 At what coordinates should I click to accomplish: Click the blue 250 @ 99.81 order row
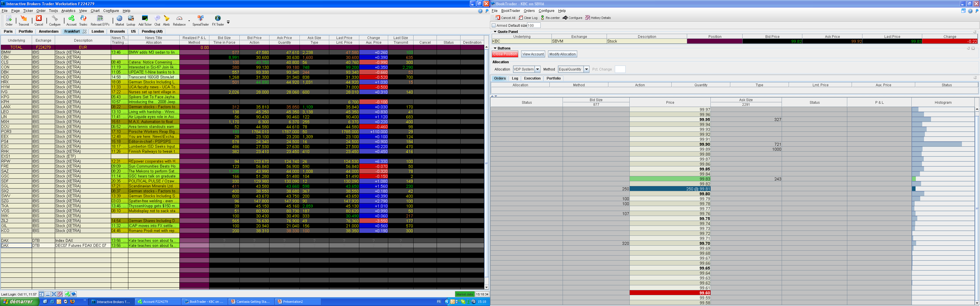pyautogui.click(x=670, y=189)
